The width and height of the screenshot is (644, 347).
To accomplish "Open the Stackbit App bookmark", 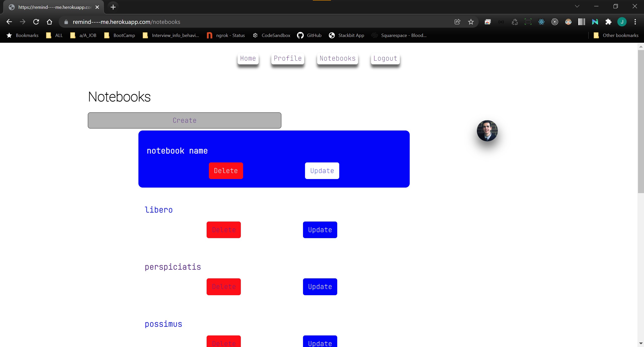I will point(346,35).
